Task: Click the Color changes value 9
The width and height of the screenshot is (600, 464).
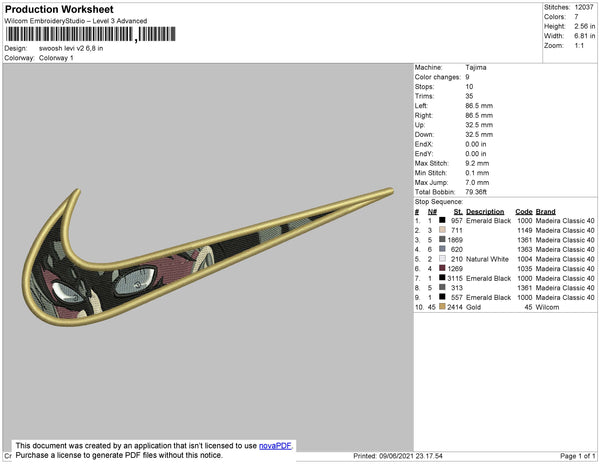Action: (x=467, y=77)
